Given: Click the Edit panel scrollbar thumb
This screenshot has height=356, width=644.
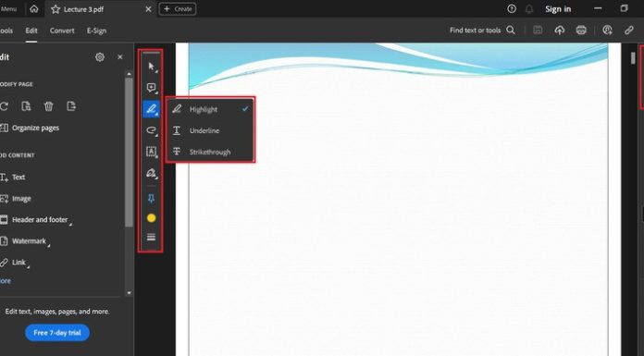Looking at the screenshot, I should [129, 152].
